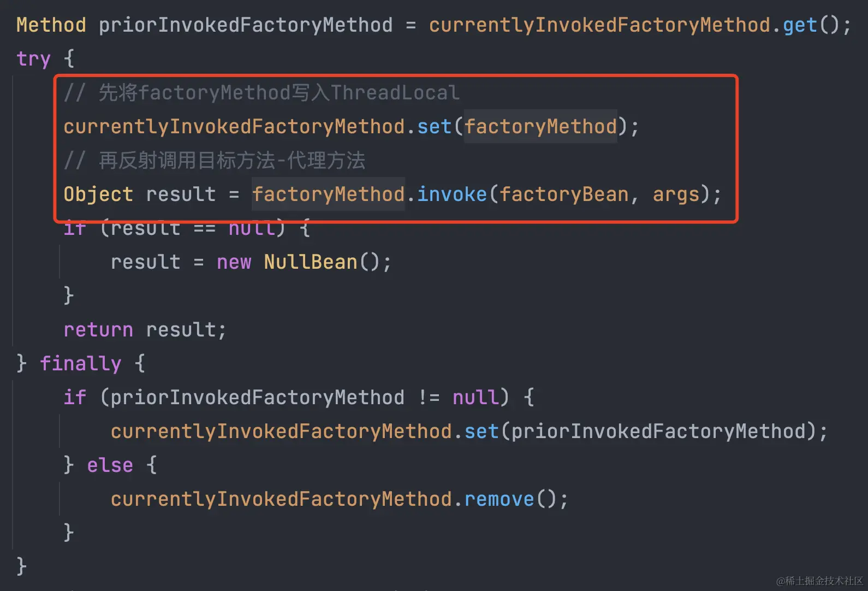Click the 'finally' keyword
Viewport: 868px width, 591px height.
(x=81, y=364)
